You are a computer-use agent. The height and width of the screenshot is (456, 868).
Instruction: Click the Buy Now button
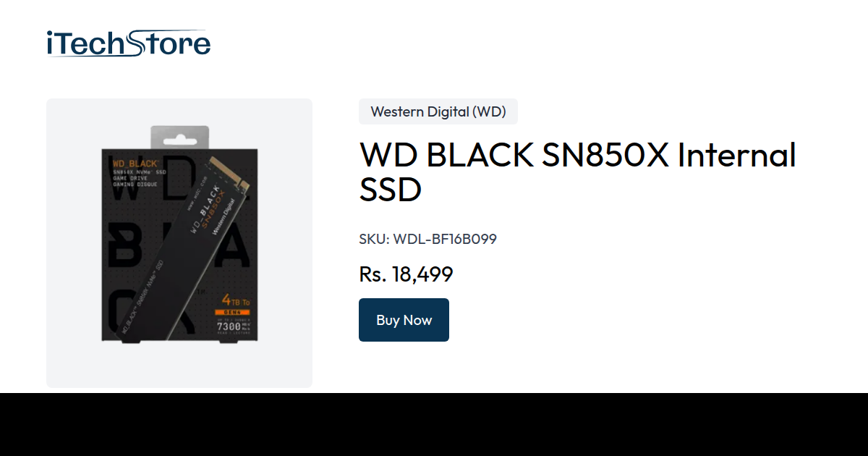pyautogui.click(x=404, y=320)
